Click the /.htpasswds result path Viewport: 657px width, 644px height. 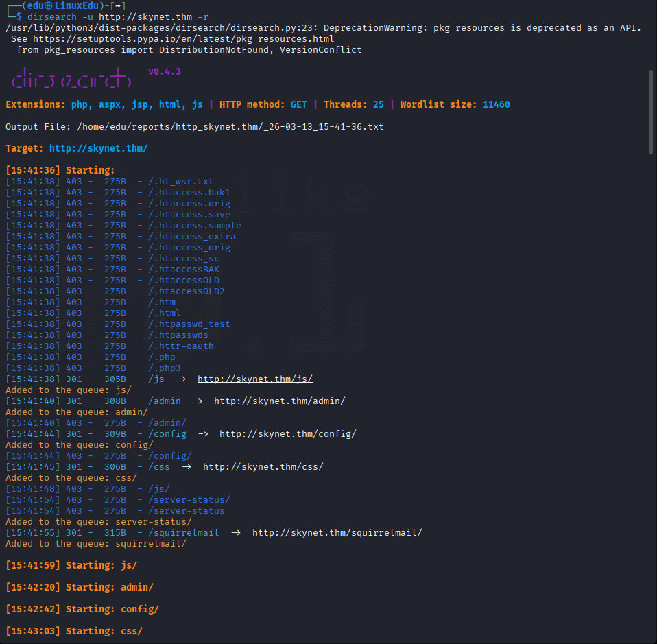[178, 335]
